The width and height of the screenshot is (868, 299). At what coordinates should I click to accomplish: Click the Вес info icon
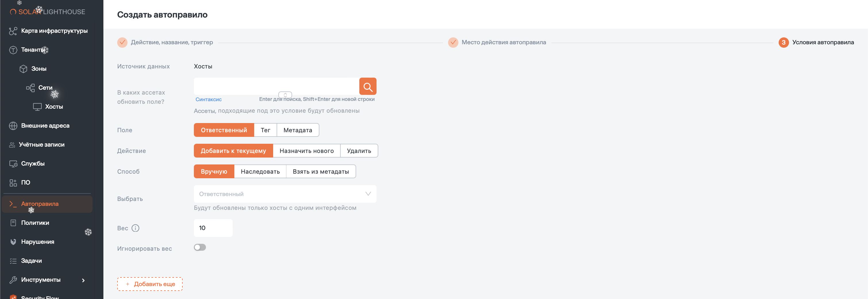(135, 228)
